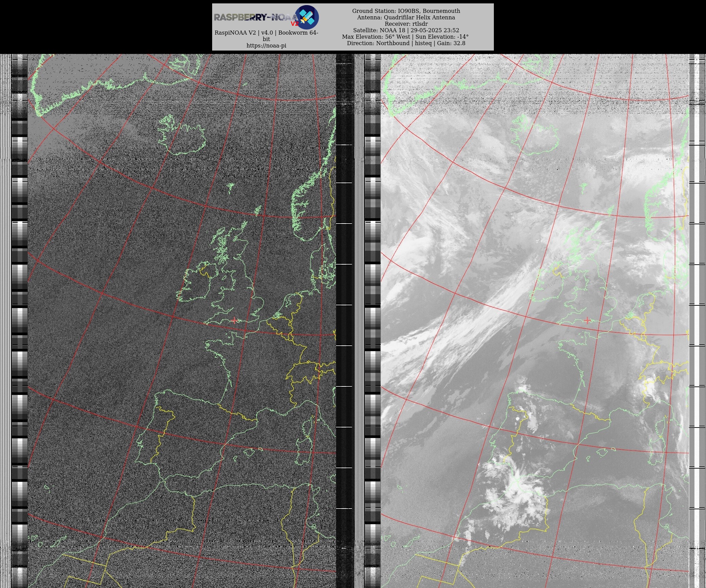Click 'Direction: Northbound | histeq | Gain: 32.8' text
The height and width of the screenshot is (588, 706).
point(406,43)
